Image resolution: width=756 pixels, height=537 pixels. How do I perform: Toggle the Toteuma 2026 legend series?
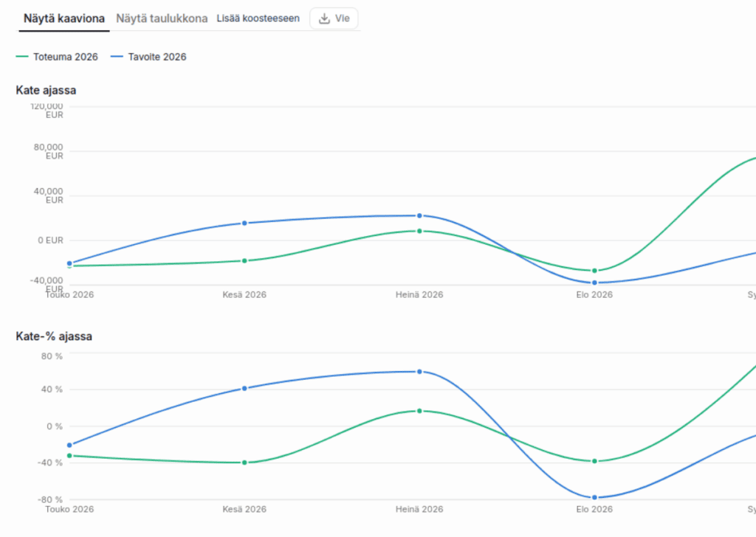coord(57,57)
